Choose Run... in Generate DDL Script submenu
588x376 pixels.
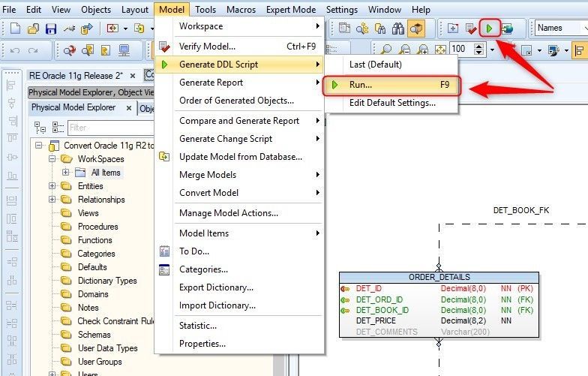(391, 85)
